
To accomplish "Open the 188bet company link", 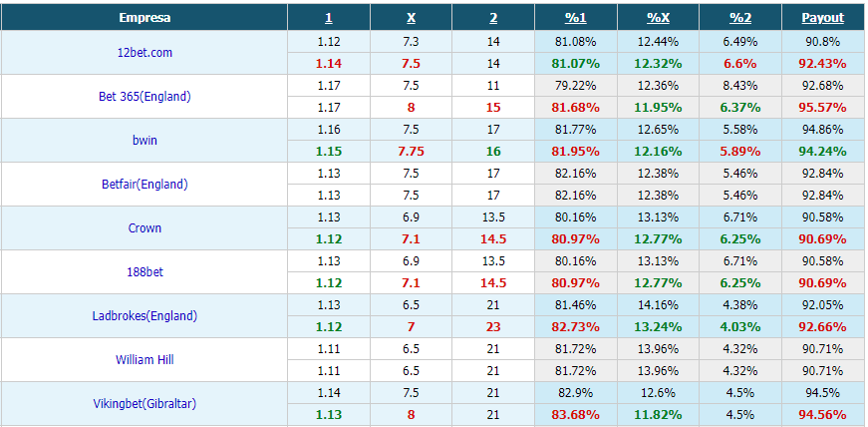I will click(x=145, y=271).
